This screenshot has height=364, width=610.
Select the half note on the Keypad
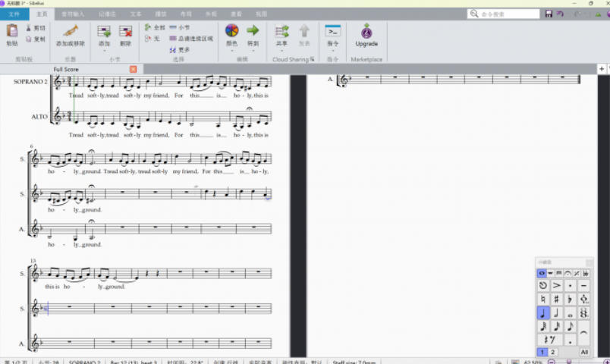coord(557,312)
